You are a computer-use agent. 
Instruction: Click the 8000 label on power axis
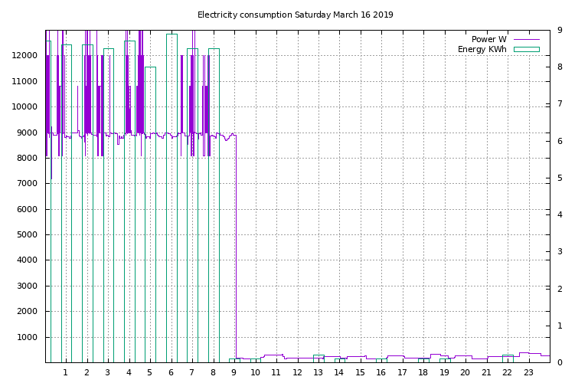tap(28, 158)
